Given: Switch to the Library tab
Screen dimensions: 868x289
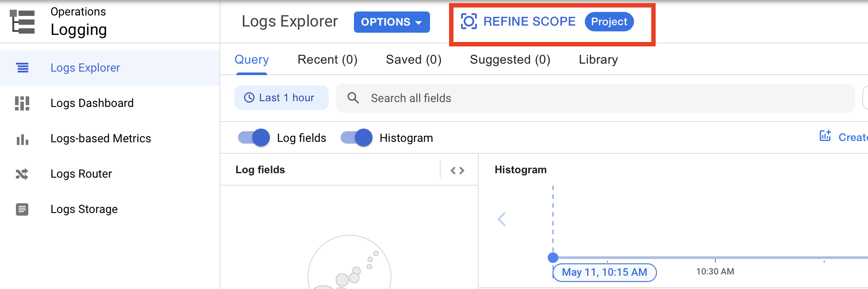Looking at the screenshot, I should [598, 60].
